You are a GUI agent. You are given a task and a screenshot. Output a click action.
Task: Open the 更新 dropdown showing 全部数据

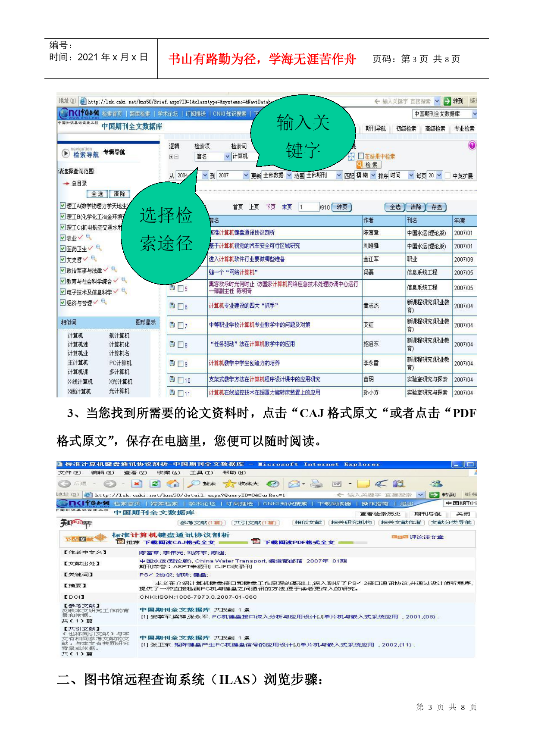click(x=277, y=175)
